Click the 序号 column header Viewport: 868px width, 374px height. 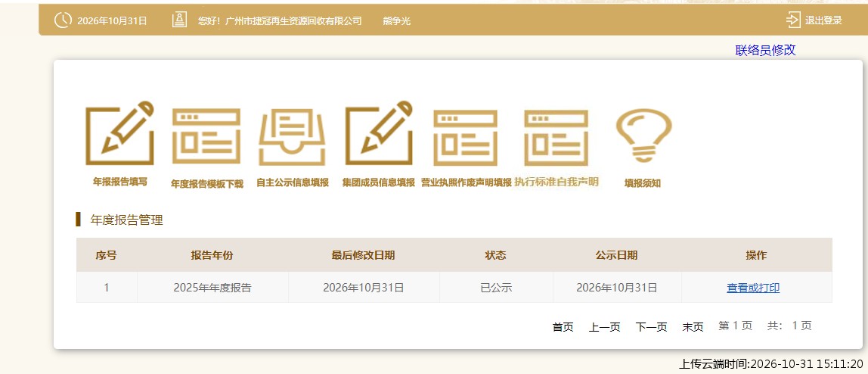107,255
